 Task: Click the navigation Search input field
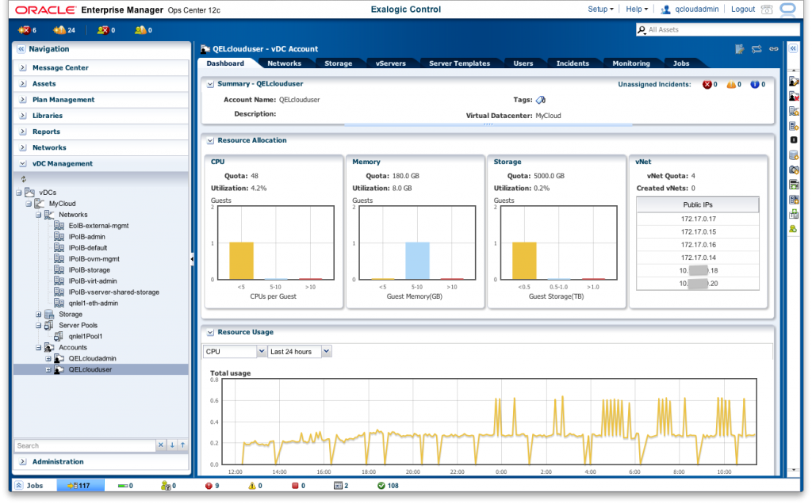pos(85,445)
